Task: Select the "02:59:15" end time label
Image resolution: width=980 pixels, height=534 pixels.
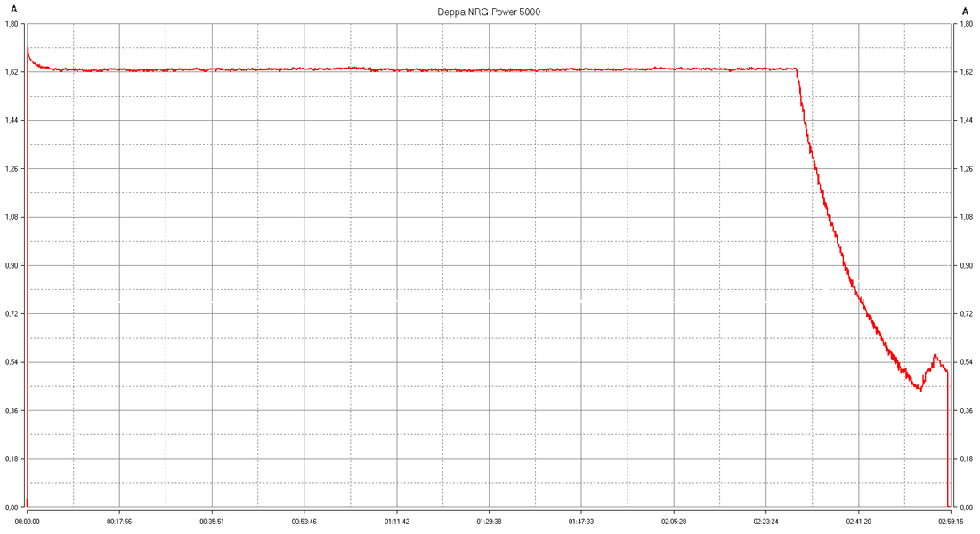Action: 951,521
